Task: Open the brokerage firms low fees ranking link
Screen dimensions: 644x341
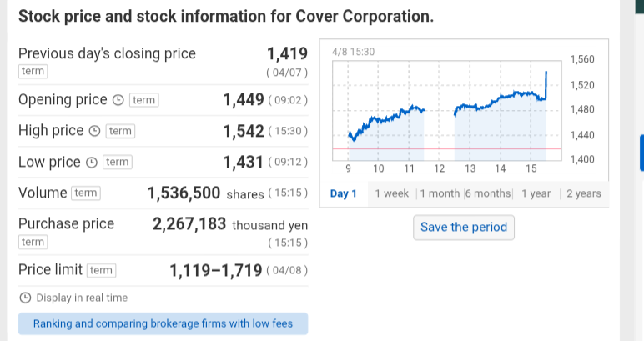Action: [x=163, y=323]
